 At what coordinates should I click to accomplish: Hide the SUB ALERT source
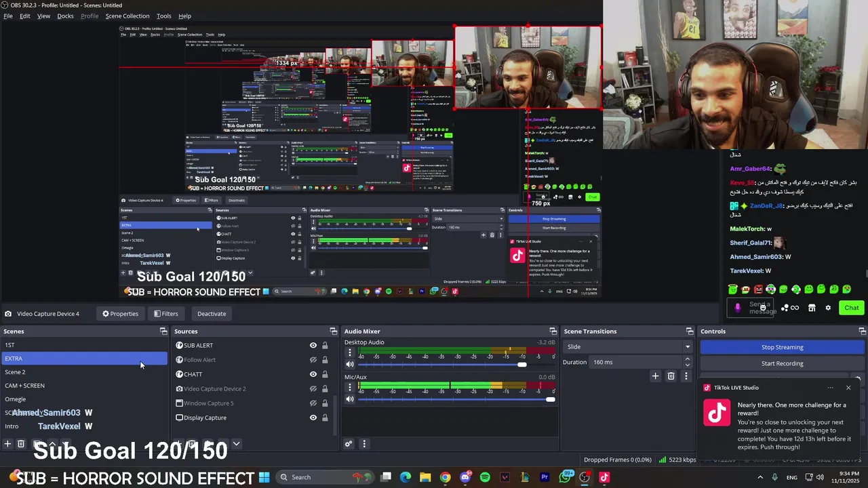[x=313, y=346]
